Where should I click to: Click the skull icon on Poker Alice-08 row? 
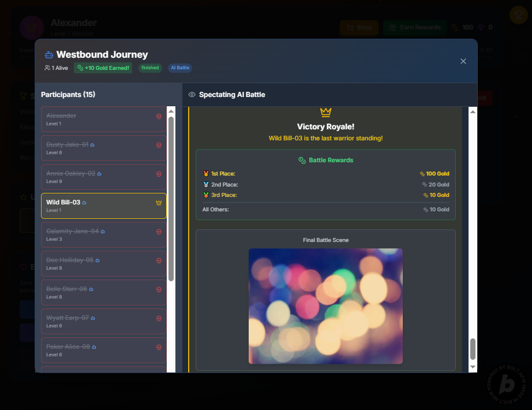tap(159, 347)
